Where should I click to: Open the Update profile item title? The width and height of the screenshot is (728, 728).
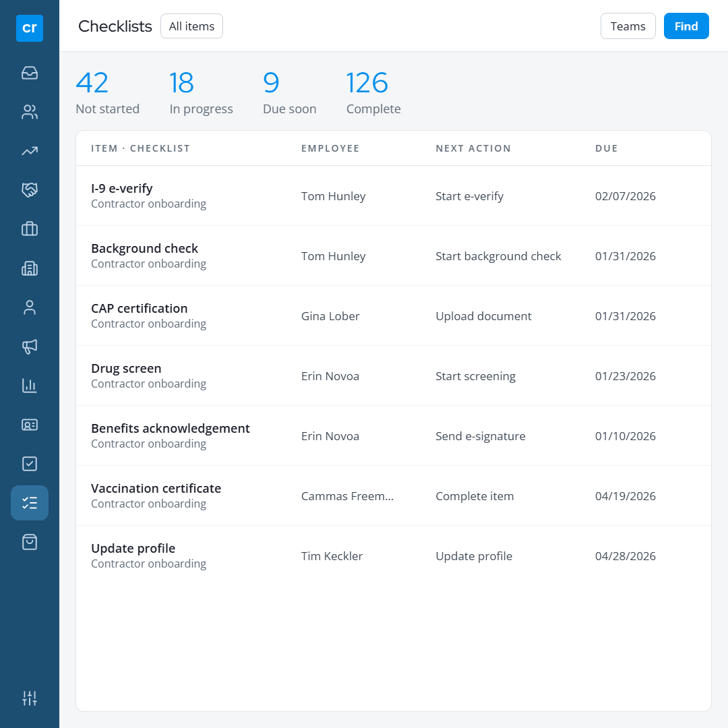coord(133,548)
